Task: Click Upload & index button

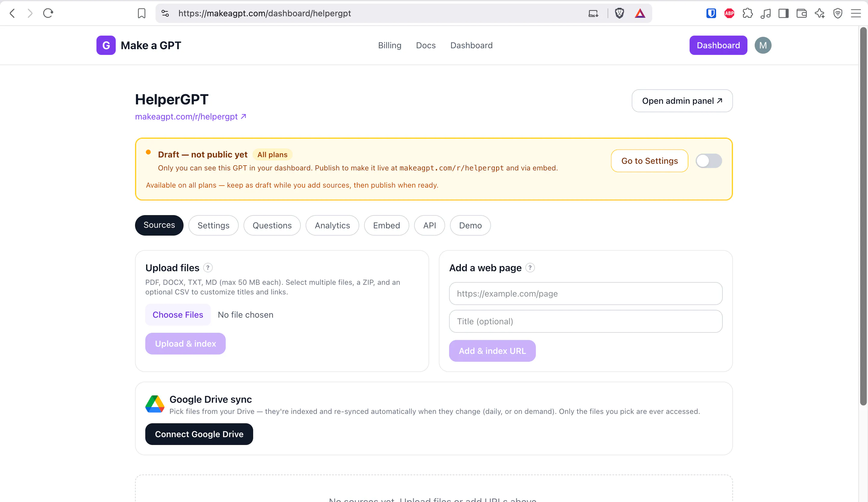Action: click(x=185, y=344)
